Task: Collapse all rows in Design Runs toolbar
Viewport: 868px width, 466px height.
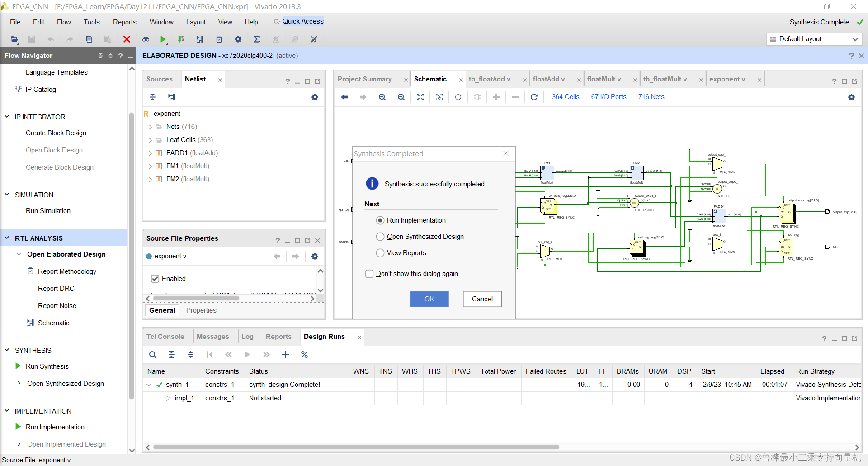Action: [171, 355]
